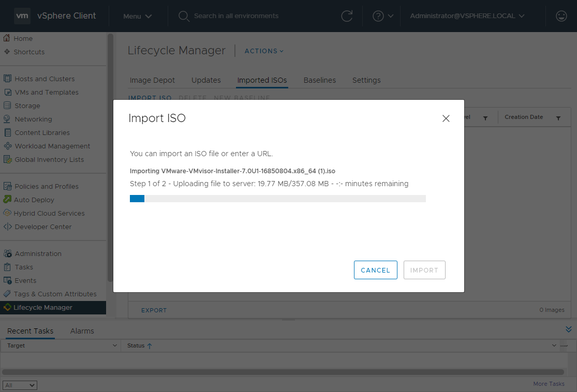Click the Recent Tasks horizontal scrollbar
Viewport: 577px width, 392px height.
click(x=283, y=372)
